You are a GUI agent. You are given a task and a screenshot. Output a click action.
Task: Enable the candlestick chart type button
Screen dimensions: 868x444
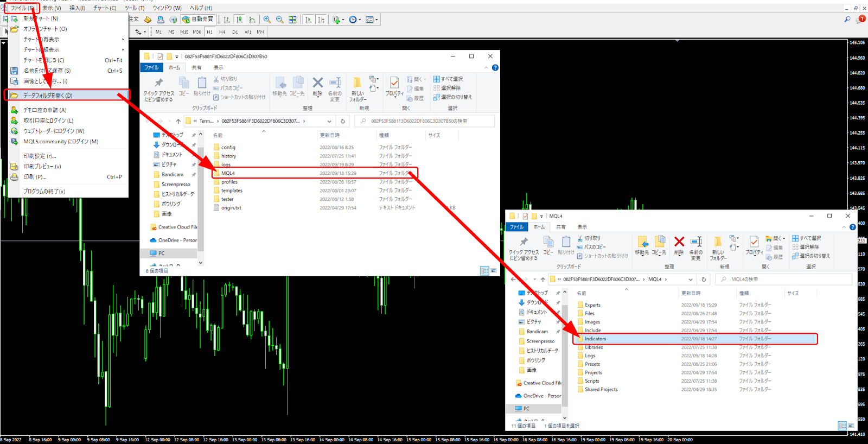coord(239,20)
